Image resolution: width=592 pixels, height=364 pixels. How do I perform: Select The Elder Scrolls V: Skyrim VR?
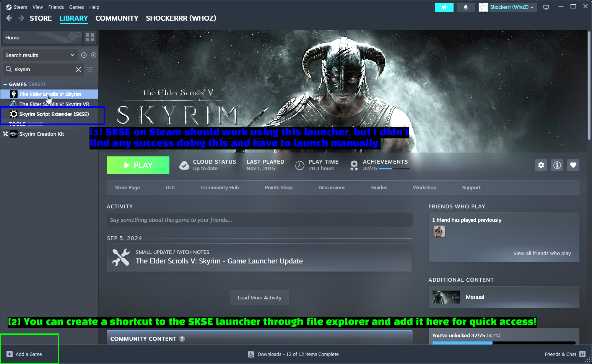54,104
